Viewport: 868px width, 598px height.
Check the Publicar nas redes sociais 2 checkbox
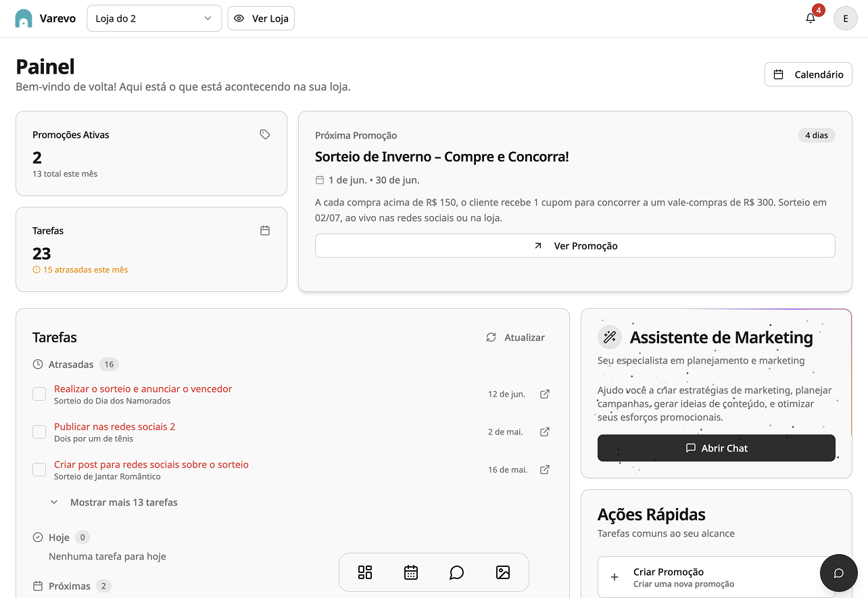(39, 432)
